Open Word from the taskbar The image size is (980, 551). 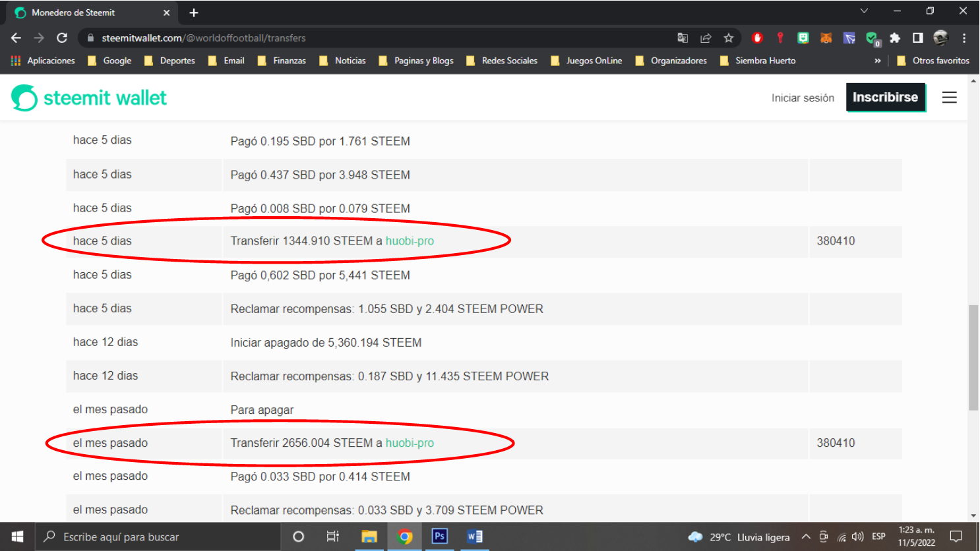click(x=474, y=536)
